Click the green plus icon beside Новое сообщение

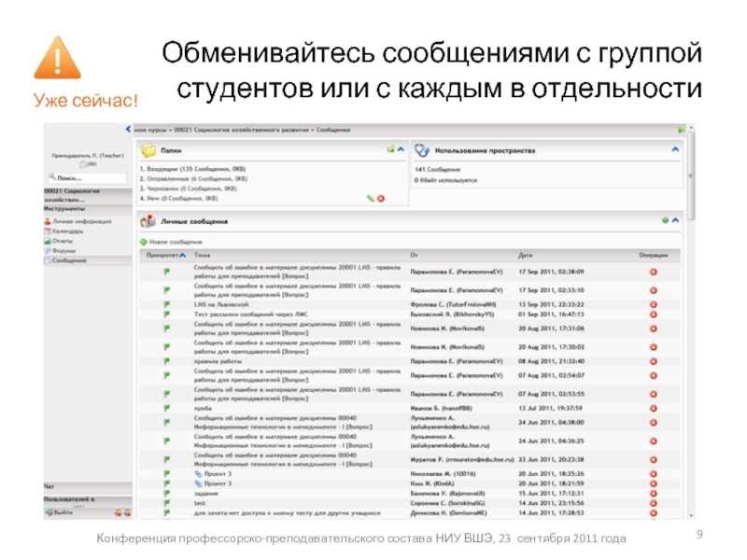(144, 242)
